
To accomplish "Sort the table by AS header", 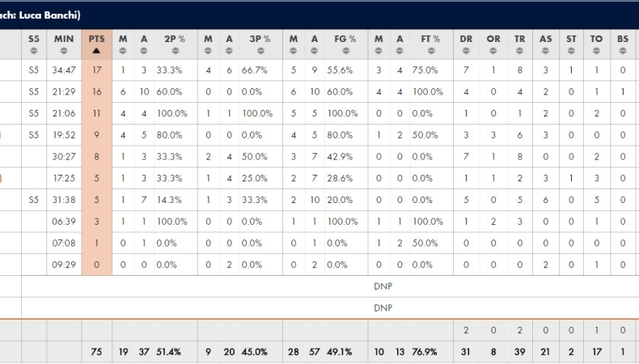I will (545, 39).
